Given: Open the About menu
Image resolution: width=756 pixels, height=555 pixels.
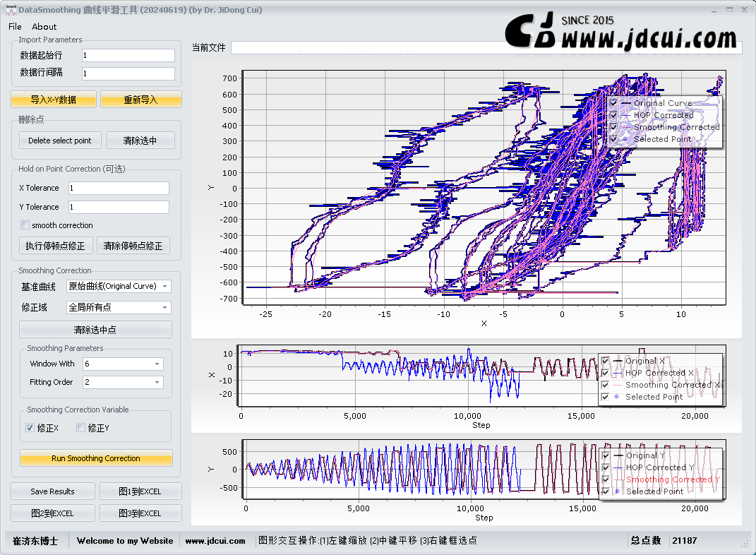Looking at the screenshot, I should tap(44, 27).
